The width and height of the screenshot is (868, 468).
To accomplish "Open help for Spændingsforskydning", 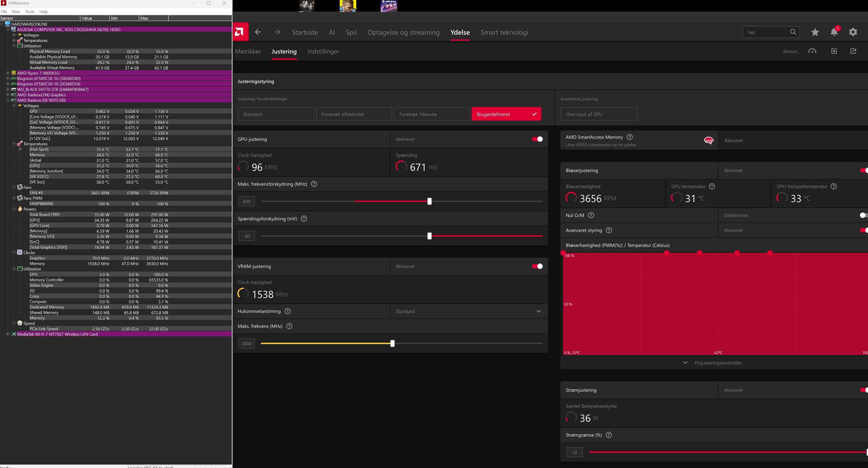I will click(x=304, y=219).
